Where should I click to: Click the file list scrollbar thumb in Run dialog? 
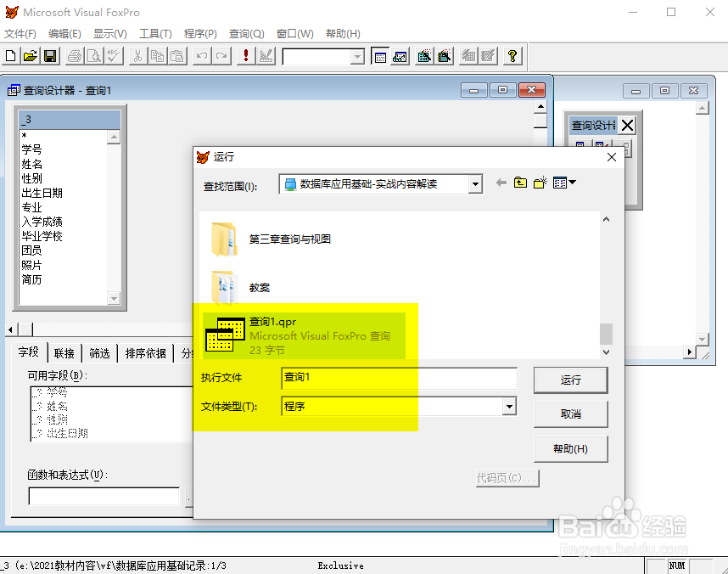pos(606,334)
